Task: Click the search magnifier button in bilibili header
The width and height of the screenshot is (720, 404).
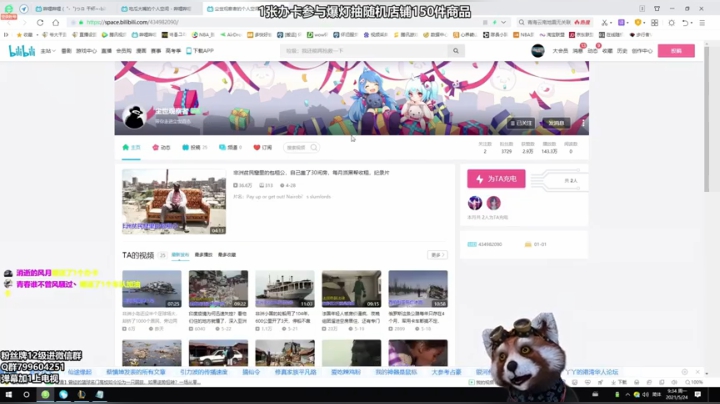Action: pos(456,51)
